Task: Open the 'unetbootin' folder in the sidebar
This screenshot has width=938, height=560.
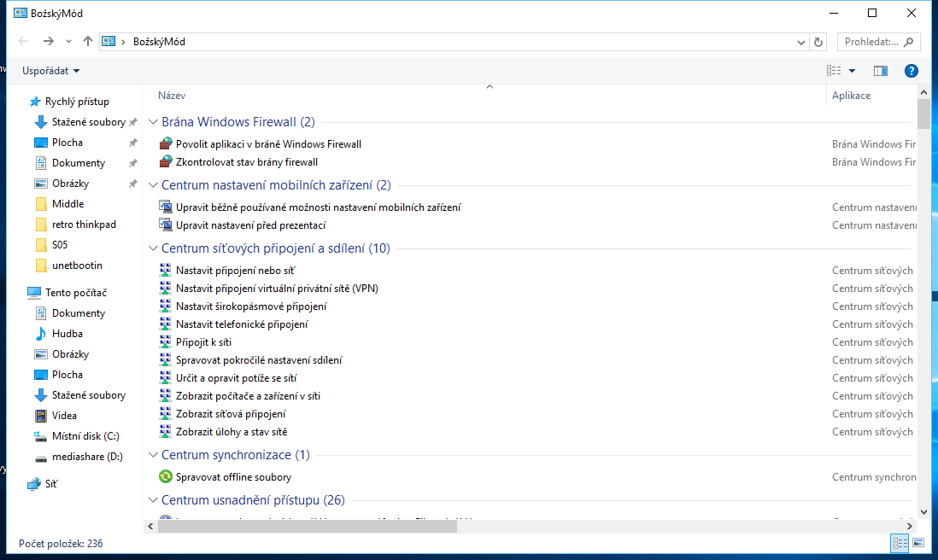Action: [77, 265]
